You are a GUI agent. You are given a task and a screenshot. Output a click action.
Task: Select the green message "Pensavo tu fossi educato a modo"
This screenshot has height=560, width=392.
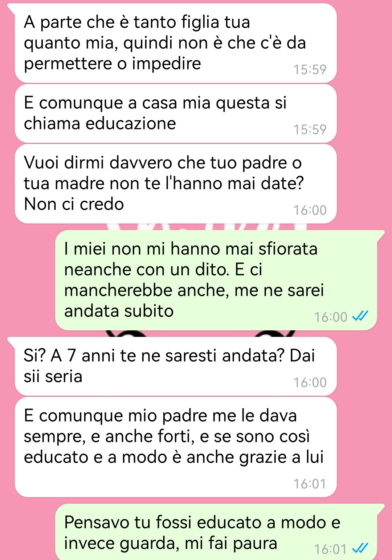pos(216,532)
